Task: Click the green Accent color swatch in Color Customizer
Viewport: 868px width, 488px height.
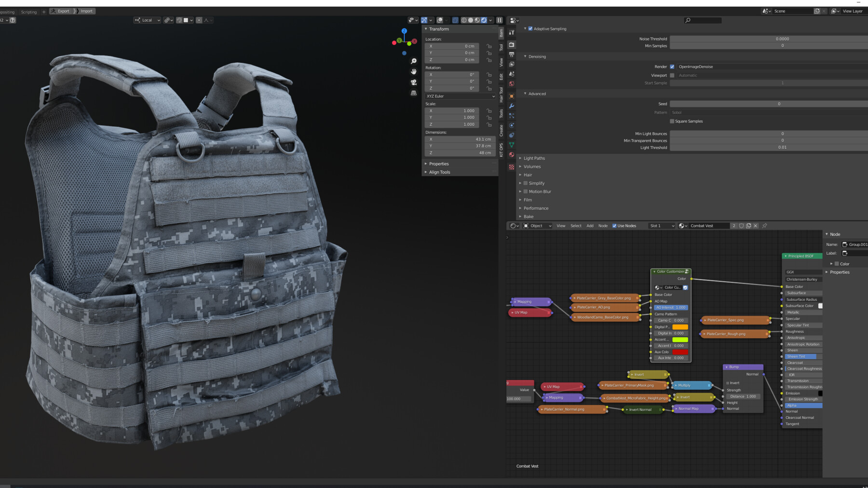Action: click(680, 339)
